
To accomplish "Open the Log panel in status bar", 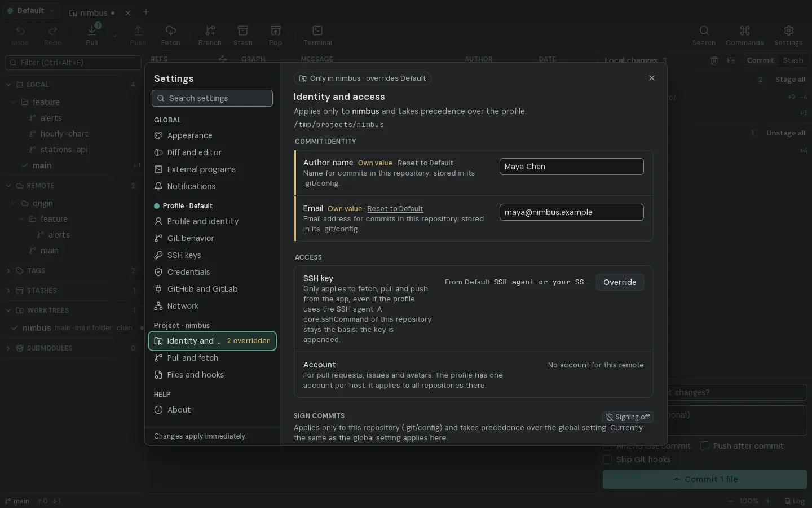I will point(795,501).
